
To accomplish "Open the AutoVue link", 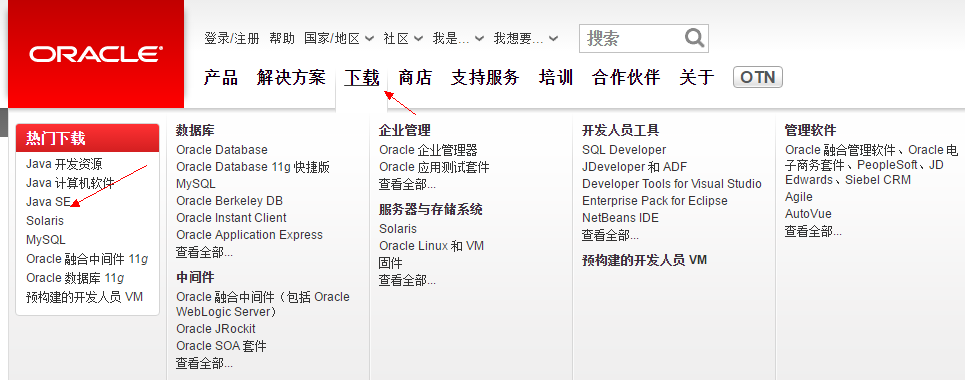I will coord(808,214).
